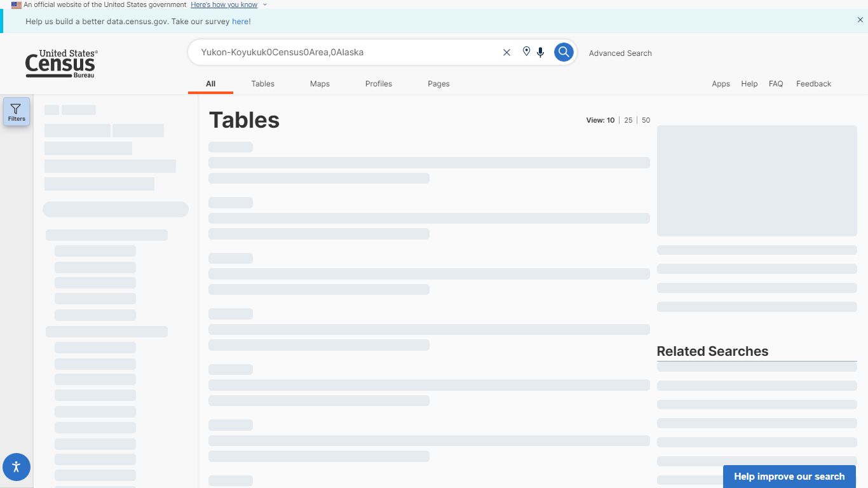The height and width of the screenshot is (488, 868).
Task: Click the Tables heading
Action: click(244, 120)
